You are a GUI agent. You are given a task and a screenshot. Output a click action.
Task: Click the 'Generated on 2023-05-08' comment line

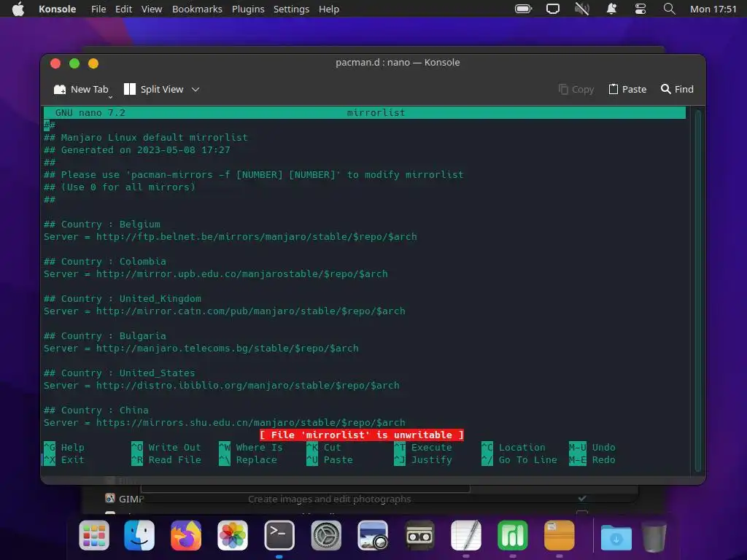136,150
